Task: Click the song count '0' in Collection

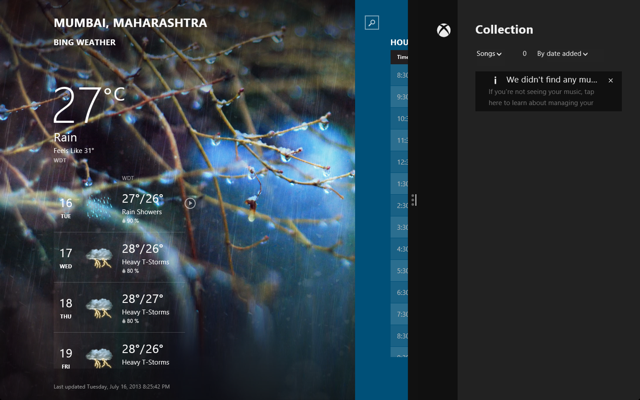Action: pyautogui.click(x=524, y=53)
